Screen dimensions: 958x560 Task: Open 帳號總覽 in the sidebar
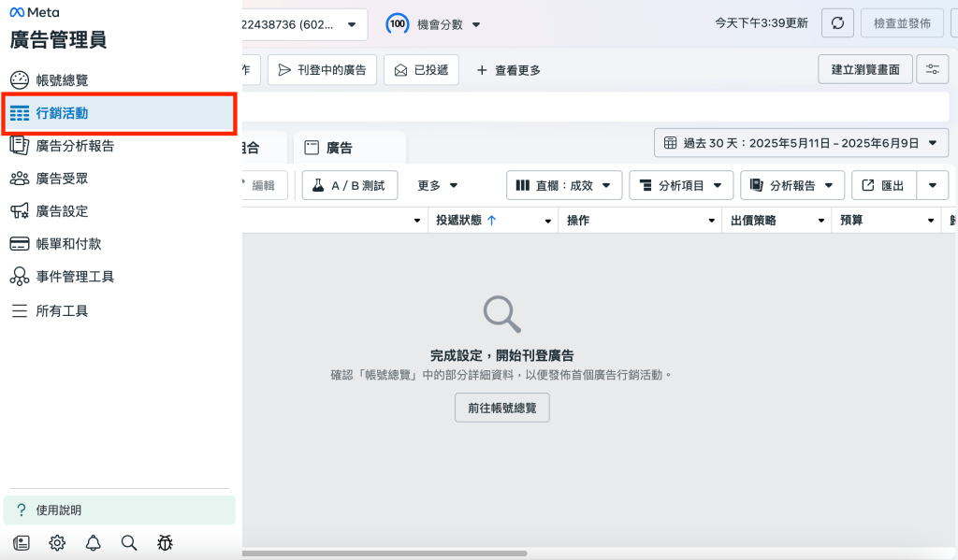(x=62, y=80)
